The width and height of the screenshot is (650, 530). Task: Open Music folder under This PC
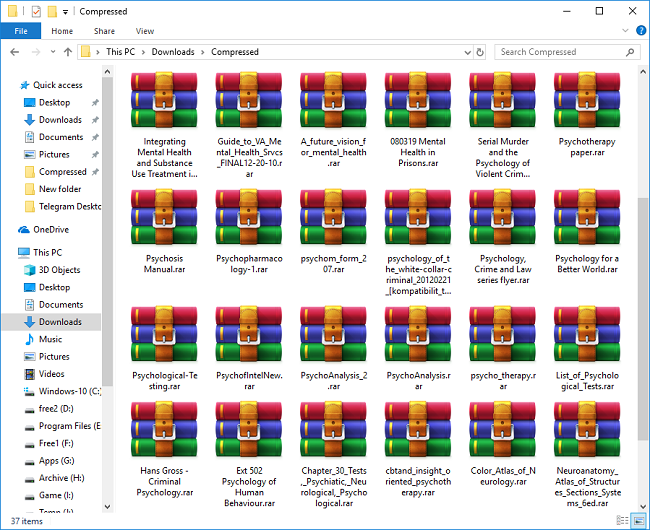pyautogui.click(x=50, y=339)
